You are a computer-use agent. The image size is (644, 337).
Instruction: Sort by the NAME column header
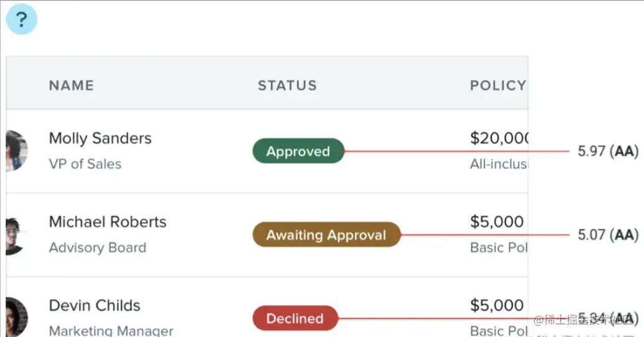[71, 86]
